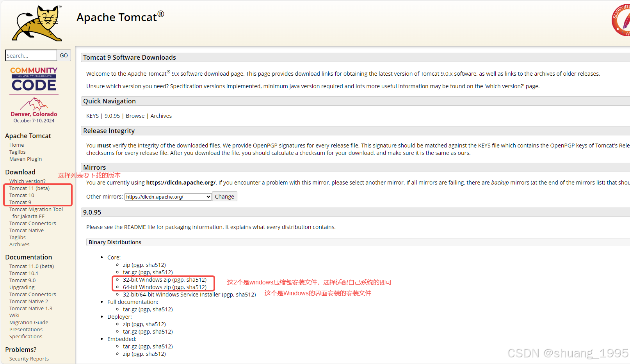The image size is (630, 364).
Task: Click the Binary Distributions heading
Action: click(115, 242)
